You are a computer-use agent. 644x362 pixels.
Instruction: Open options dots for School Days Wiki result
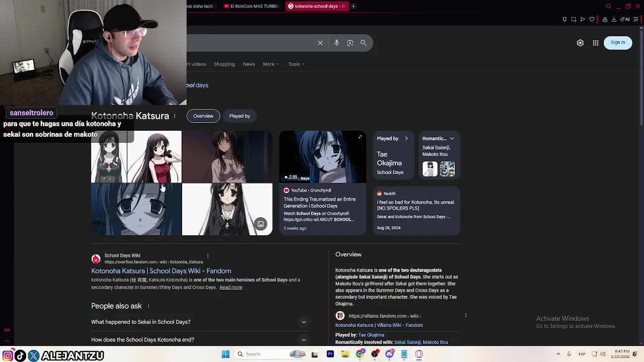208,256
